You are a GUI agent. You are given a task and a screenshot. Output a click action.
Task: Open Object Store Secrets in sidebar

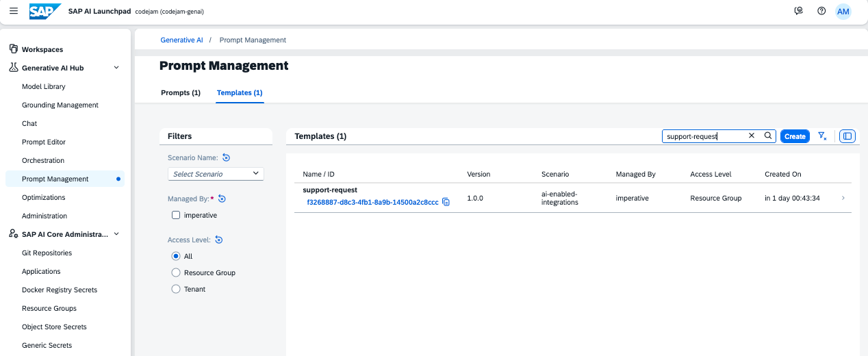click(54, 327)
